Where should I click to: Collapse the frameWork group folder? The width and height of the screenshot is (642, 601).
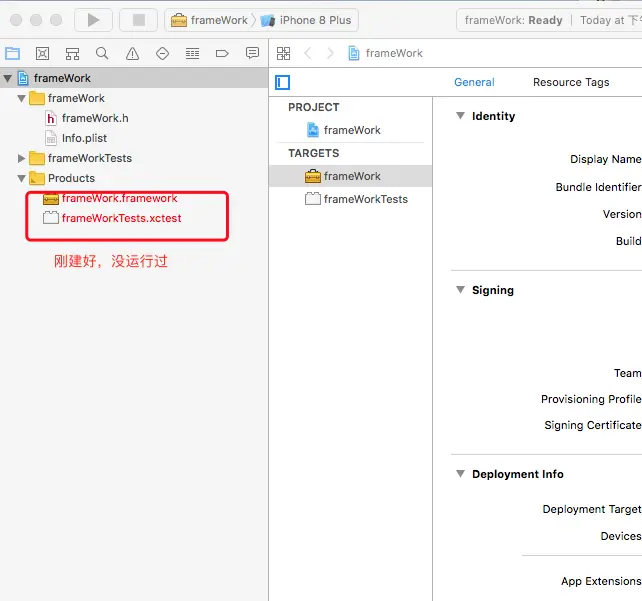[22, 98]
